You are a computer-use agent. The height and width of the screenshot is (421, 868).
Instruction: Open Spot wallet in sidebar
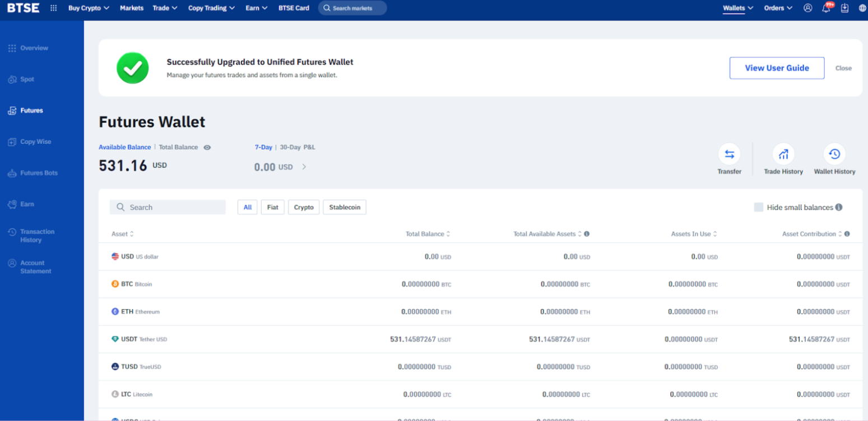click(x=27, y=79)
